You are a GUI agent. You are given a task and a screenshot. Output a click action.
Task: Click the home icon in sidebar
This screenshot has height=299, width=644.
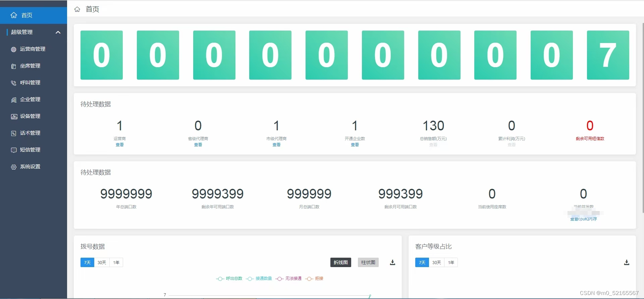pos(14,15)
